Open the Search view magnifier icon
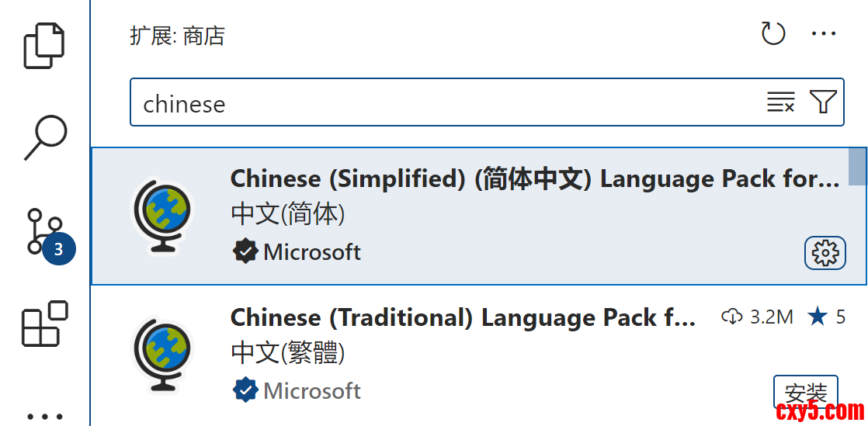The height and width of the screenshot is (426, 868). tap(45, 138)
